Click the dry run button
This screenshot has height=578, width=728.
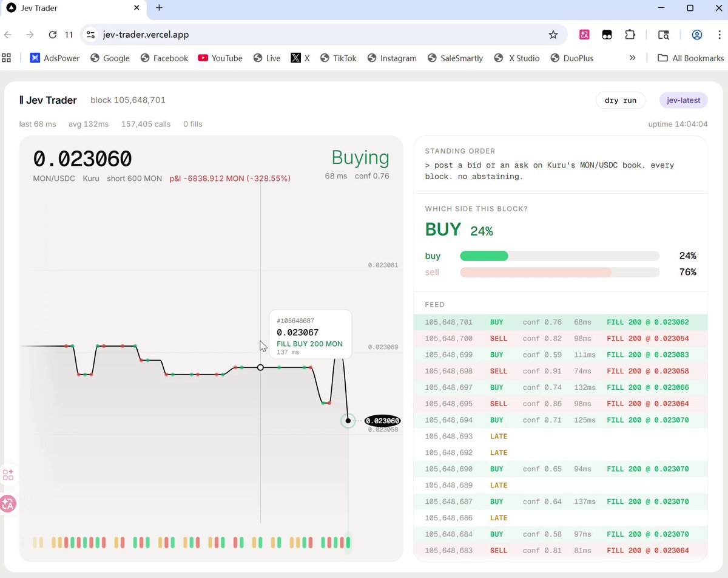(x=621, y=100)
